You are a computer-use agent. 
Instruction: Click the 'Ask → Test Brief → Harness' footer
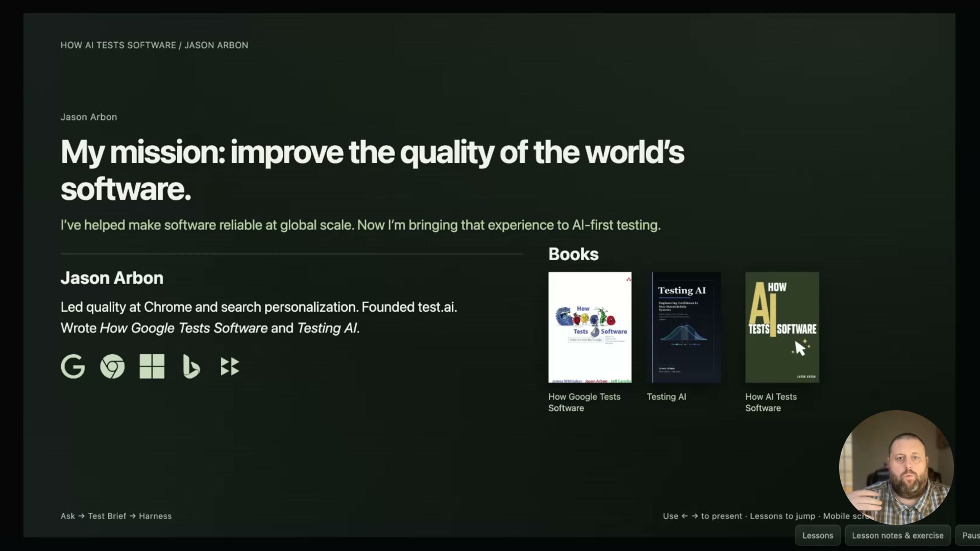(x=116, y=516)
